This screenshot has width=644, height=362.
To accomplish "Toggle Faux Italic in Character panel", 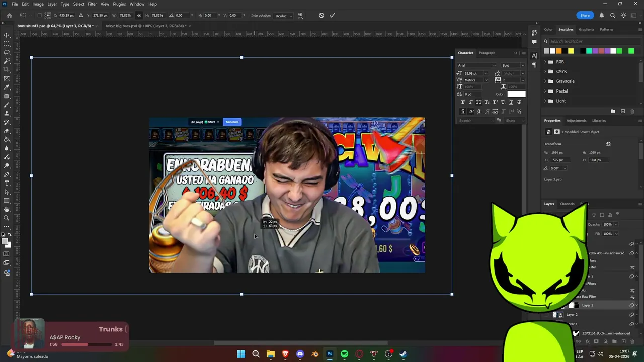I will point(471,102).
